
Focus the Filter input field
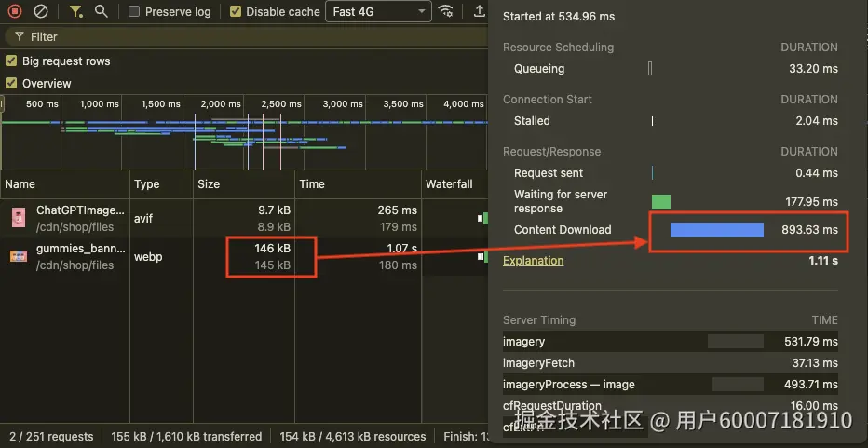coord(247,36)
